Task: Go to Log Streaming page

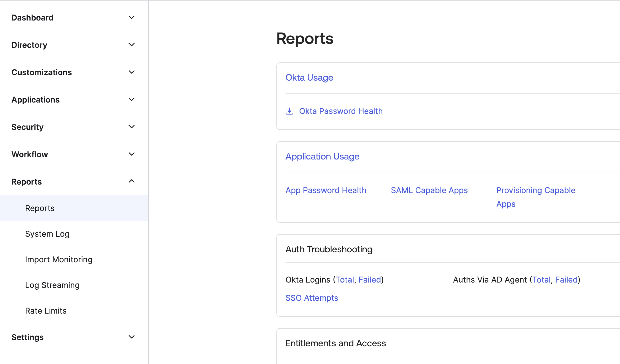Action: (x=52, y=285)
